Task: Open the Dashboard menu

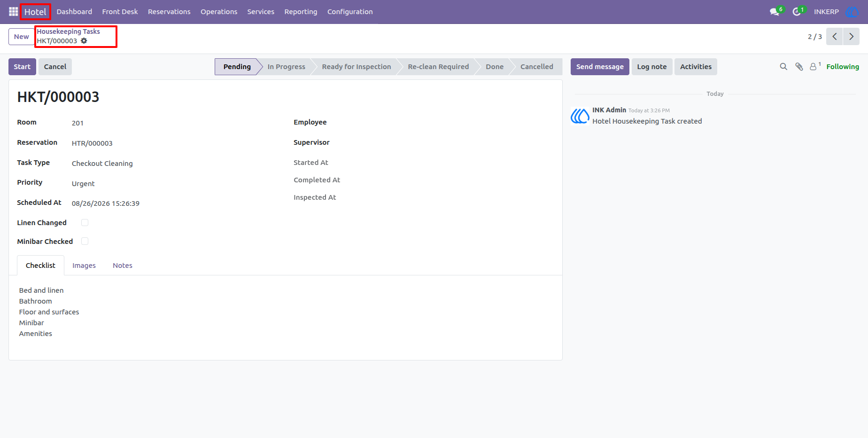Action: point(74,12)
